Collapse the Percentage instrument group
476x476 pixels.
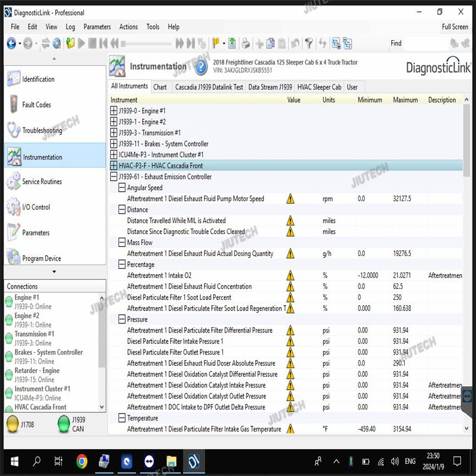[122, 265]
